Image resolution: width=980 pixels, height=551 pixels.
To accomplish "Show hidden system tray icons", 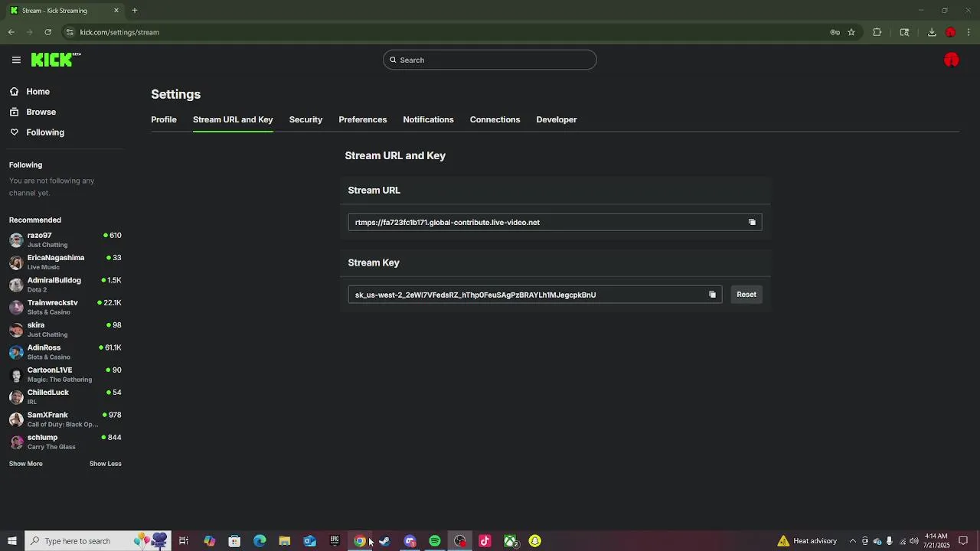I will click(x=853, y=541).
